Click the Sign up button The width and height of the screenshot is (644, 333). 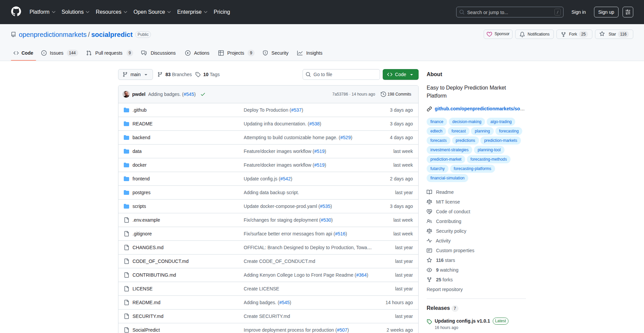point(606,12)
